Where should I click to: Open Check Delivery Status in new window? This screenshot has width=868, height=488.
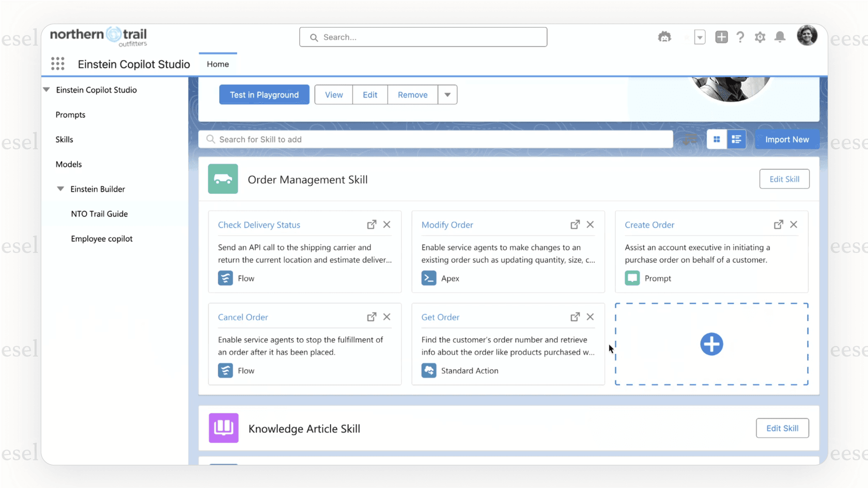[371, 225]
